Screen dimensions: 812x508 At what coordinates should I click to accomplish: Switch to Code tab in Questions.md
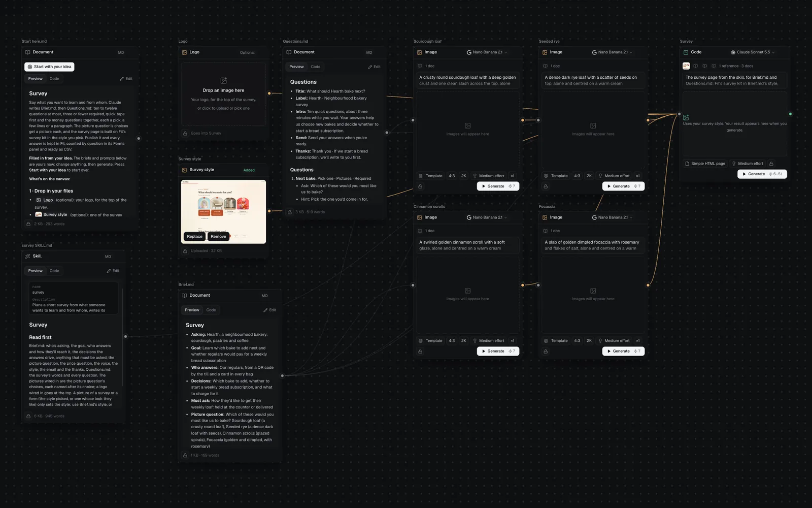pyautogui.click(x=316, y=67)
